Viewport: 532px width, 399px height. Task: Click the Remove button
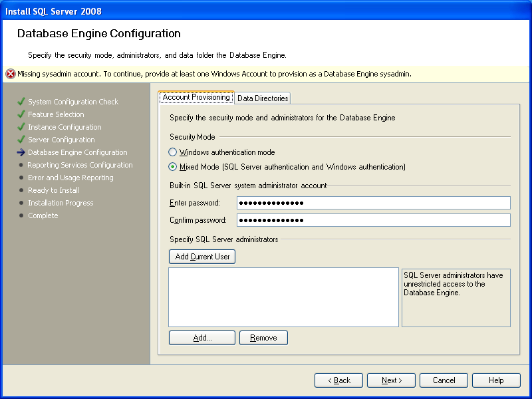pyautogui.click(x=263, y=338)
